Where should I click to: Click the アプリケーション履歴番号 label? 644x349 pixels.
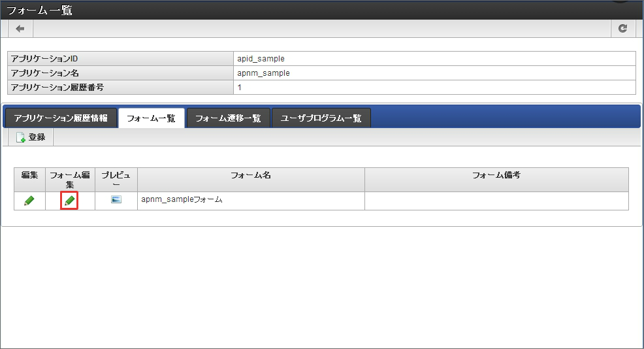pos(57,88)
